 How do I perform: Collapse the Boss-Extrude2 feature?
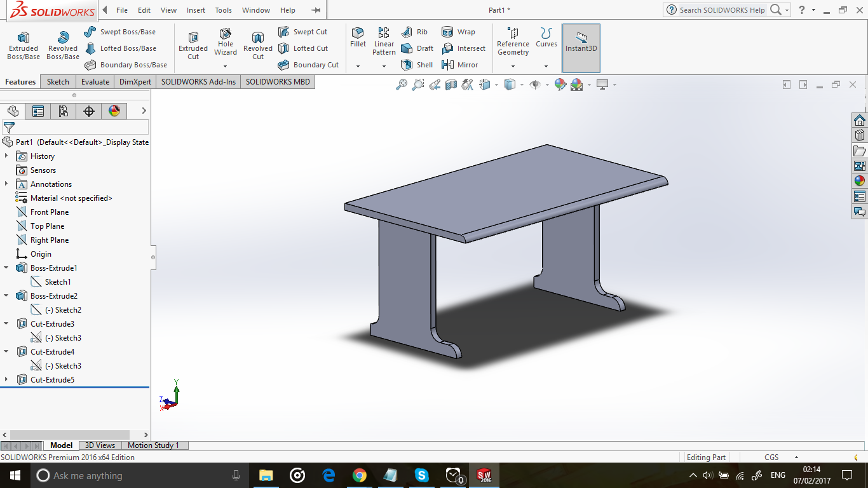[6, 296]
